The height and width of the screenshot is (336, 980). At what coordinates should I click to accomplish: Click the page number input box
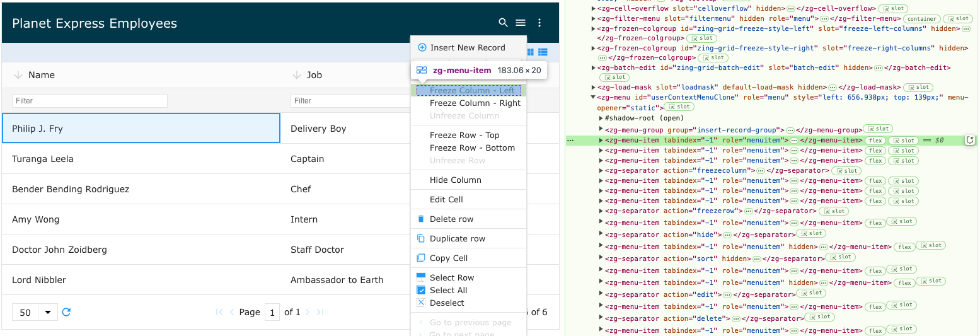coord(272,312)
